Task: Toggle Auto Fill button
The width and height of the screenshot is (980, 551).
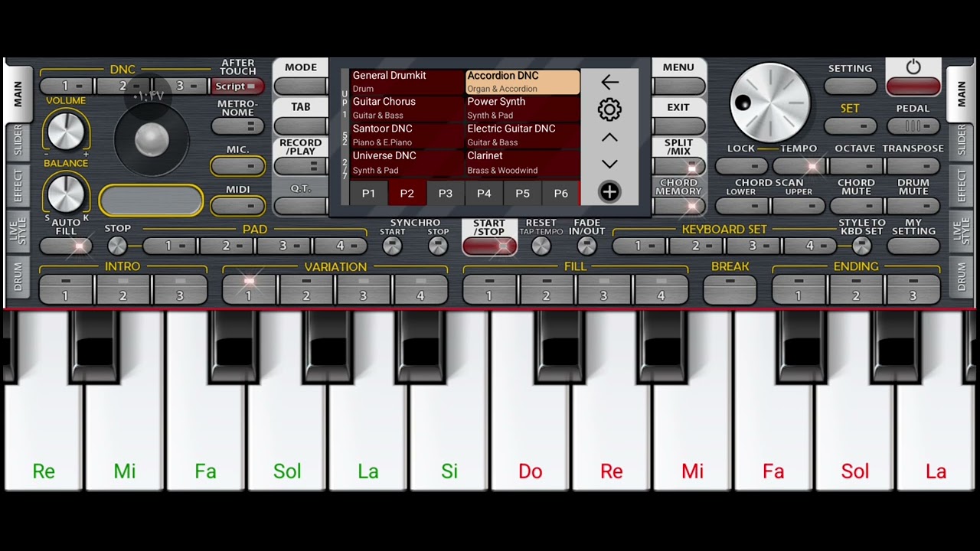Action: (66, 246)
